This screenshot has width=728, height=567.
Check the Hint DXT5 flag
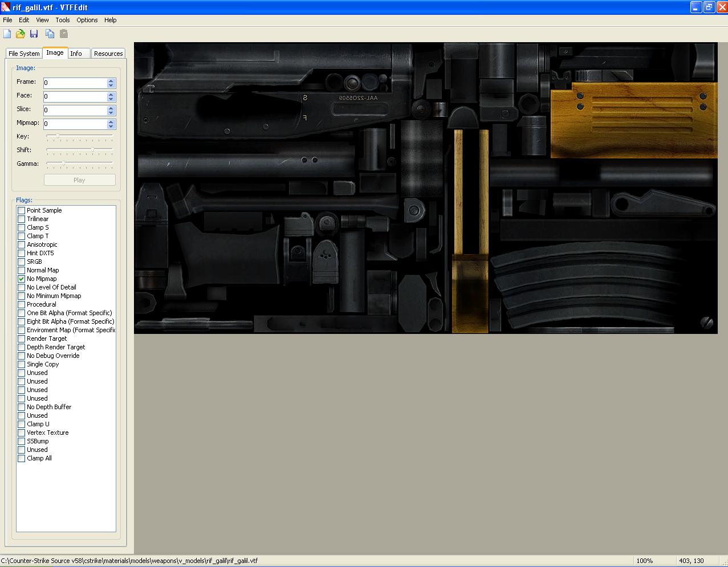[21, 253]
